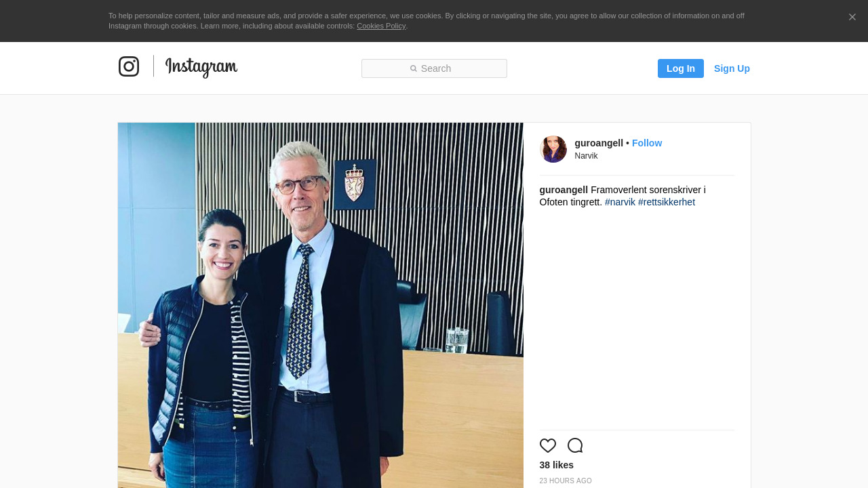Open the Cookies Policy link
The image size is (868, 488).
[x=381, y=26]
